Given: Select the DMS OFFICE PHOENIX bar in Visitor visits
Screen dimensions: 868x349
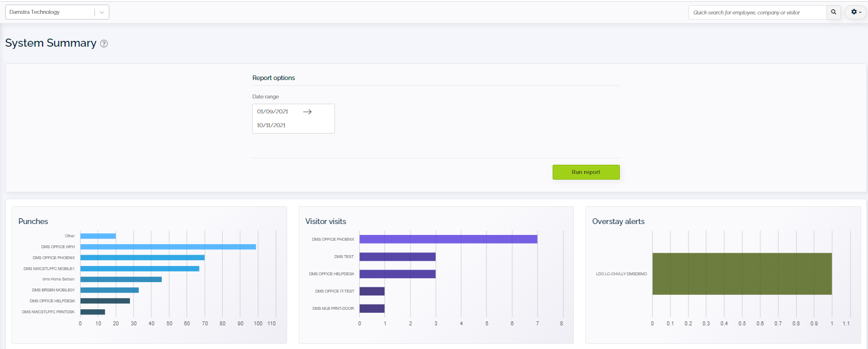Looking at the screenshot, I should (x=448, y=239).
